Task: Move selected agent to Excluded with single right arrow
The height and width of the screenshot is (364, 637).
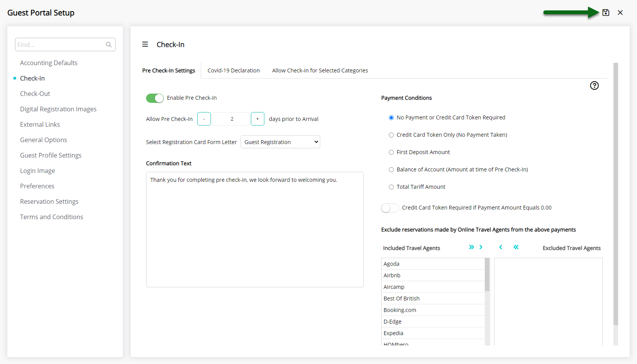Action: [x=481, y=247]
